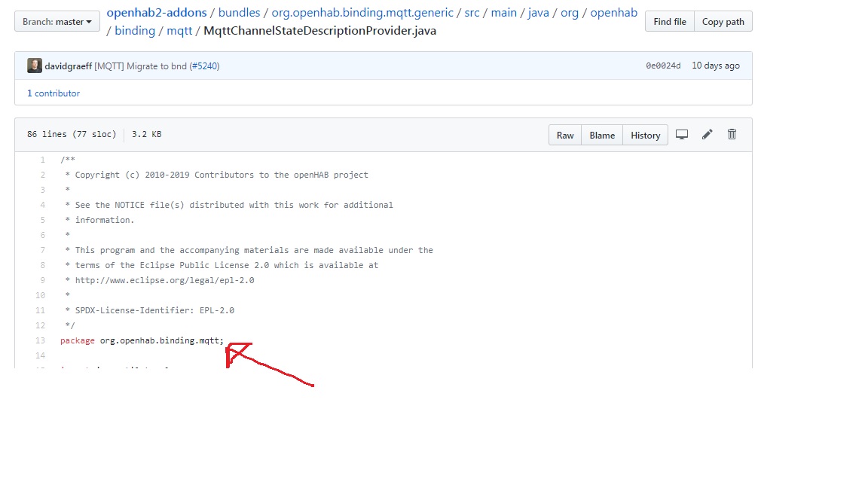
Task: View the Raw file
Action: coord(564,135)
